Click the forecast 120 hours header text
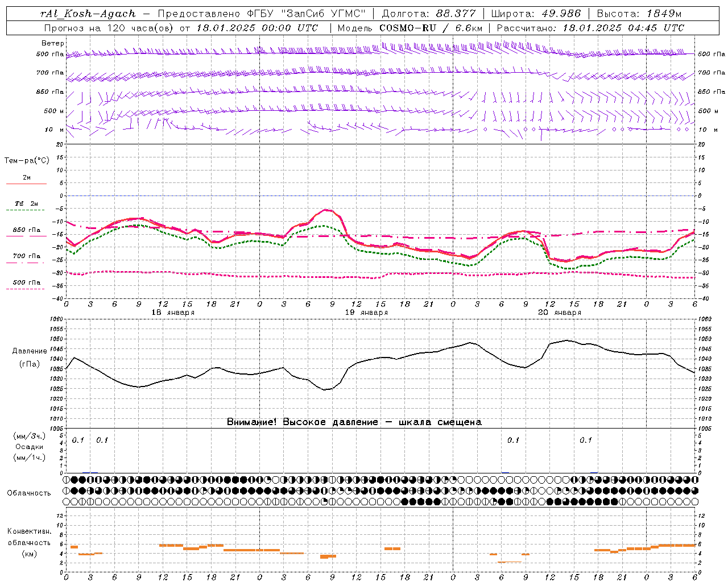The height and width of the screenshot is (582, 728). click(181, 27)
